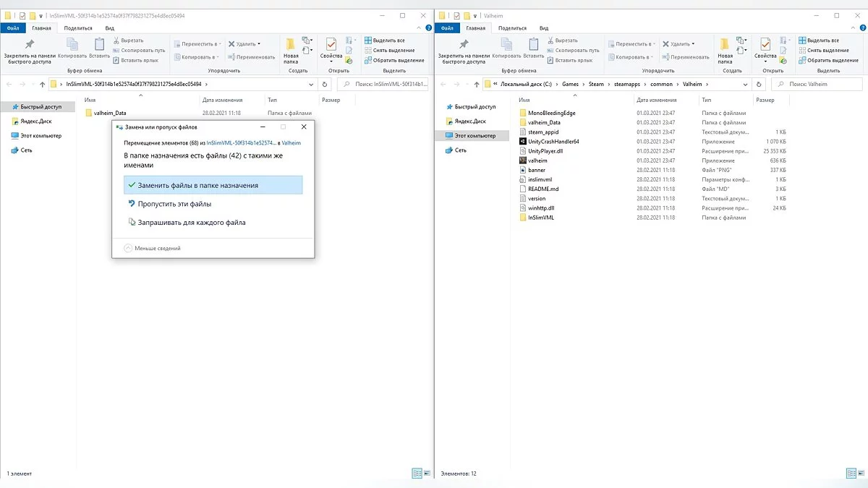Click Select All in right window ribbon

(822, 40)
